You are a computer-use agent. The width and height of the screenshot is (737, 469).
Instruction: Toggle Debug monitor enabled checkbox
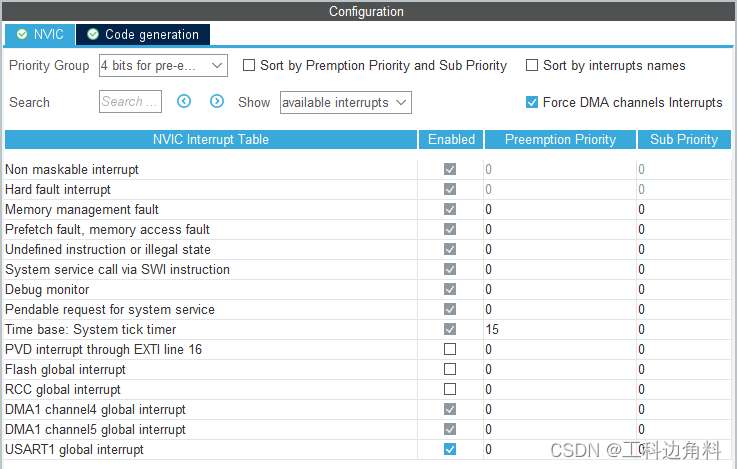tap(450, 289)
